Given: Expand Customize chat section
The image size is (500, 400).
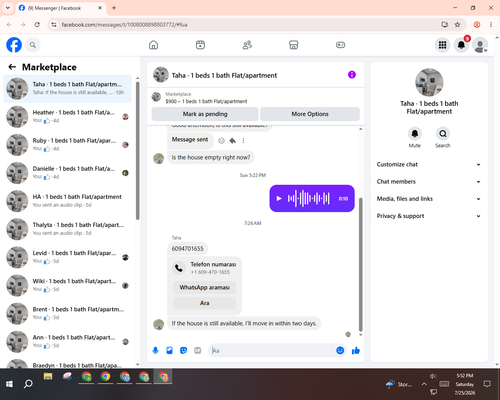Looking at the screenshot, I should [x=429, y=164].
